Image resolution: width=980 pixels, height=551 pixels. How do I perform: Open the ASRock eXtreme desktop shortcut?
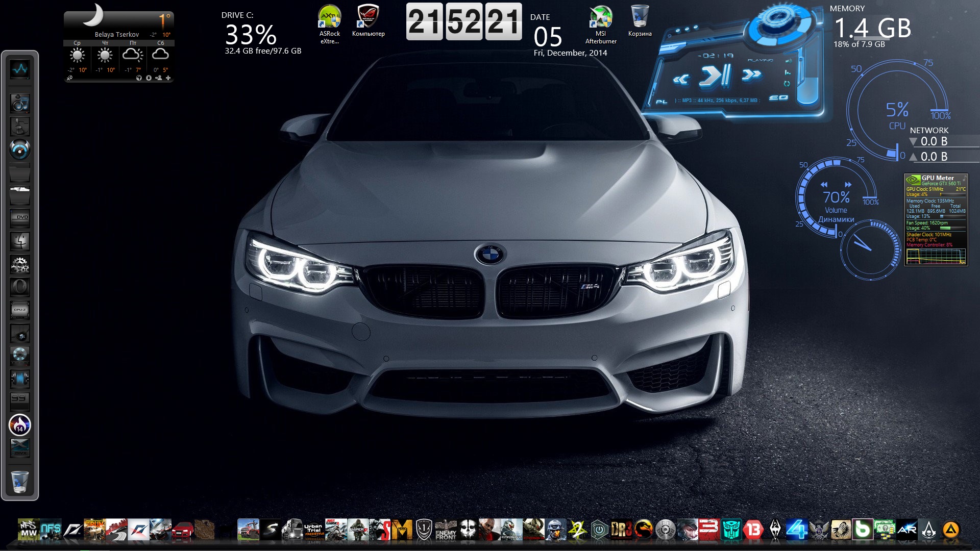pos(330,24)
